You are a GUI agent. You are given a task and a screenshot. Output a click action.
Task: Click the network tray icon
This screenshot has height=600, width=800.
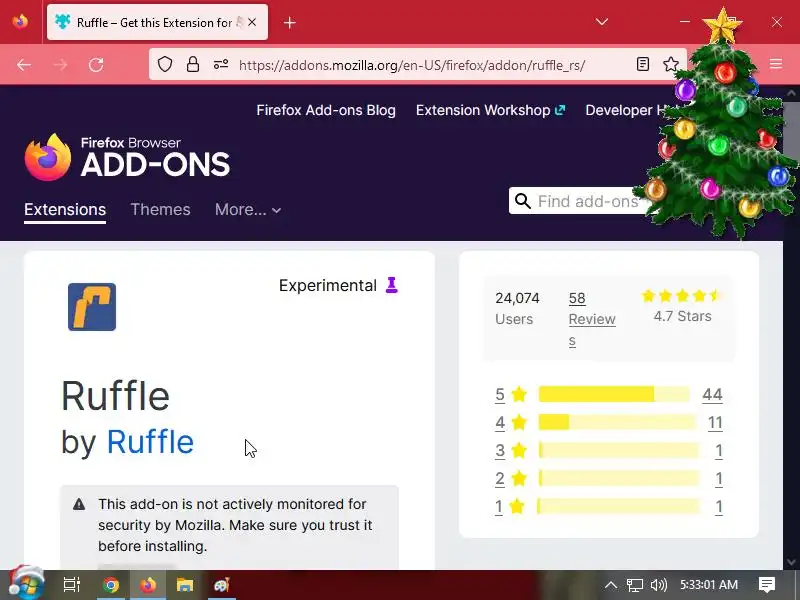[x=635, y=585]
